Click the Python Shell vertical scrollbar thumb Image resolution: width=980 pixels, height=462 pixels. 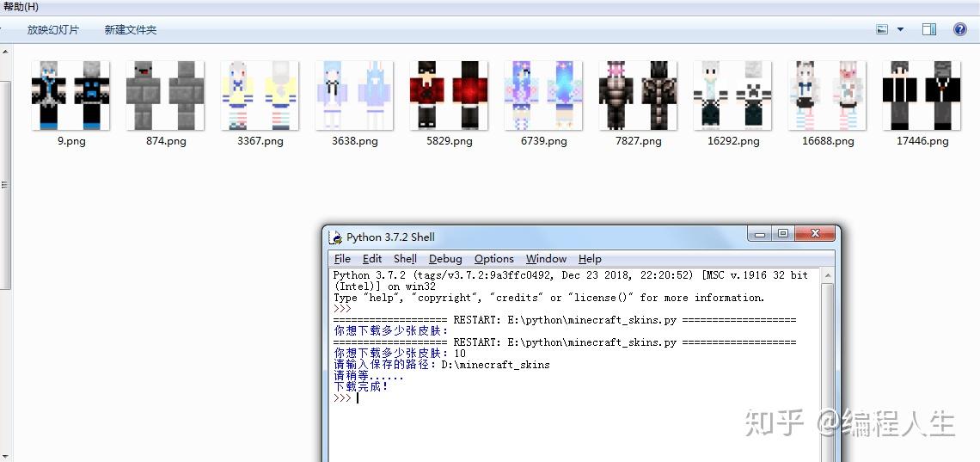827,372
